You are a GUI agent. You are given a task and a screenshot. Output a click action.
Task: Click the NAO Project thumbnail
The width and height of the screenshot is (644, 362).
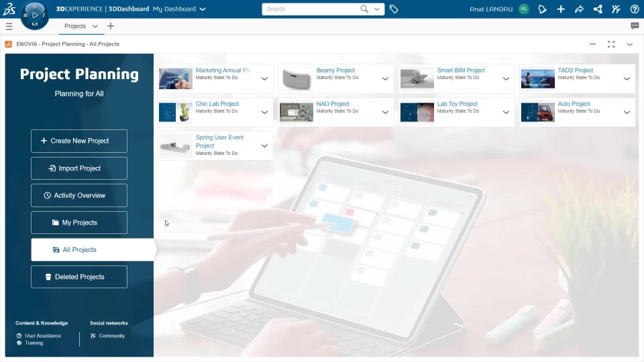pos(296,112)
